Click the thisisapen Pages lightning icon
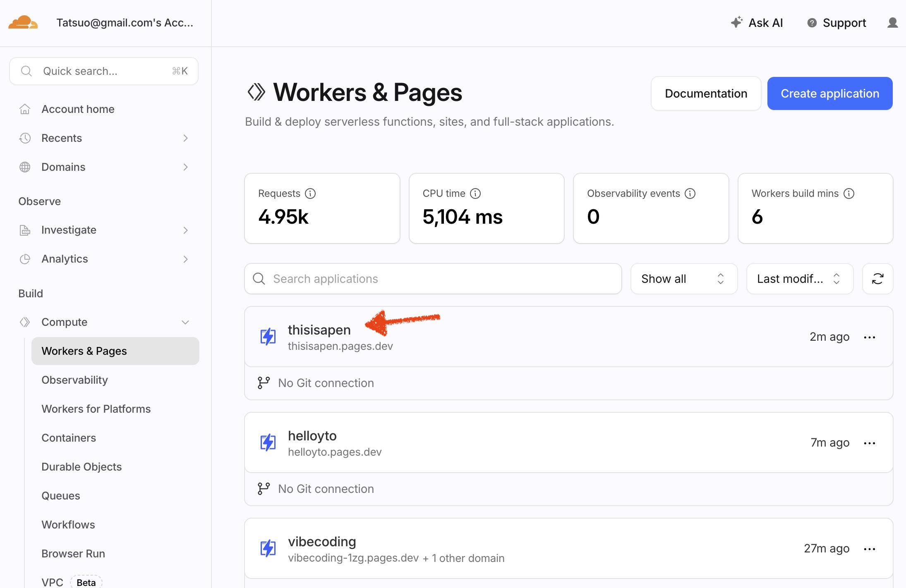906x588 pixels. click(x=268, y=337)
